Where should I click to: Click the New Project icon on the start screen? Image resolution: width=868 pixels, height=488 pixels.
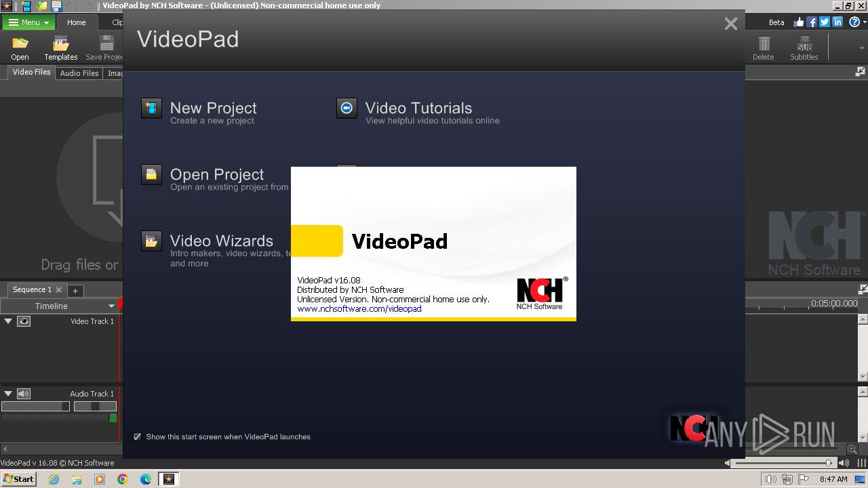point(151,108)
